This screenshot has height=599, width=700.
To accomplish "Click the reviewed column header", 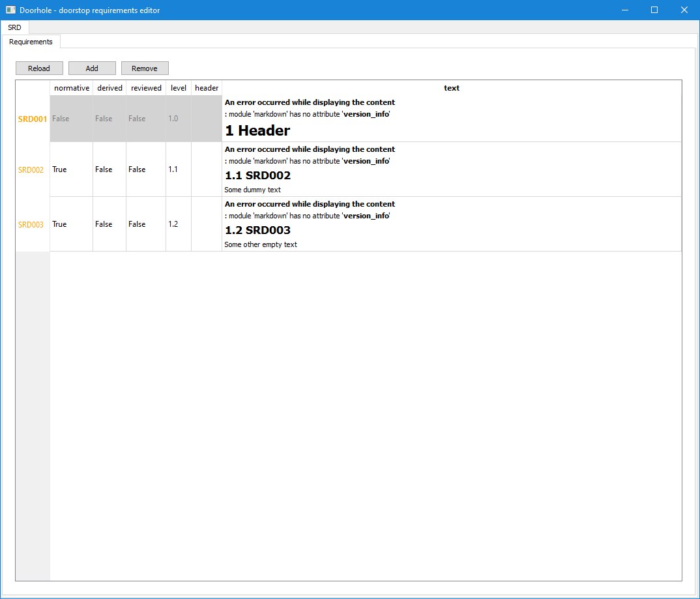I will [145, 87].
